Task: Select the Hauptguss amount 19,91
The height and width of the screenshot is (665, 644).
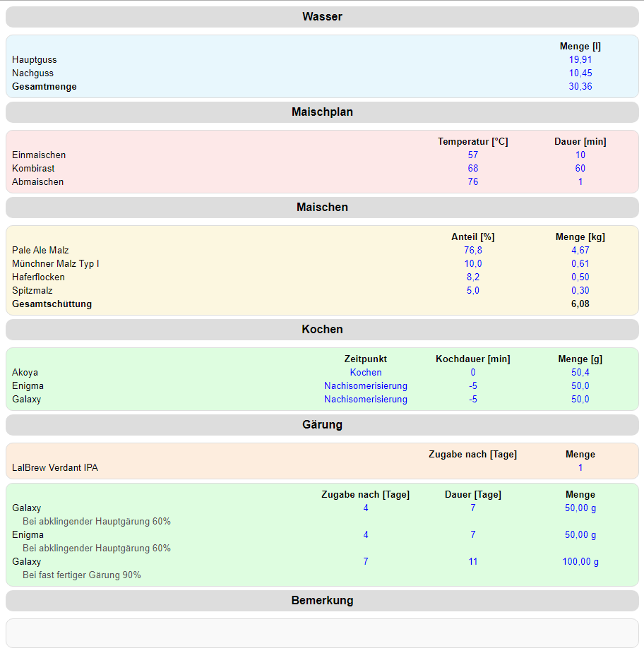Action: coord(580,60)
